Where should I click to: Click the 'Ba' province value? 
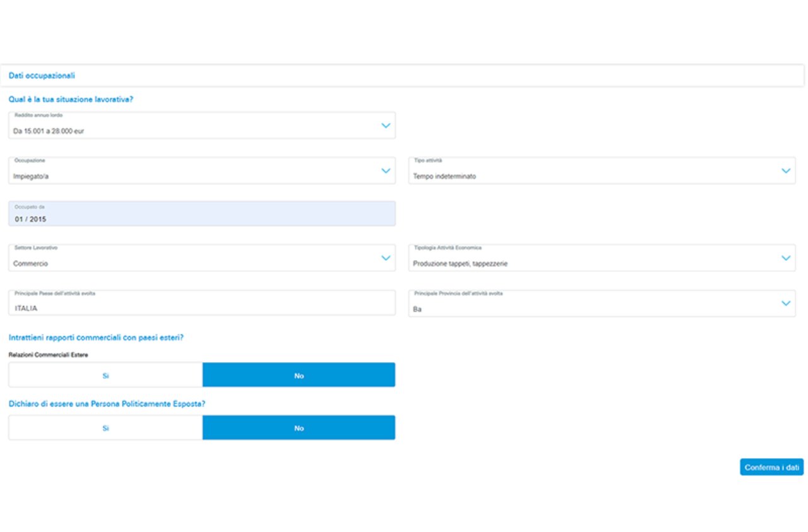pyautogui.click(x=417, y=309)
